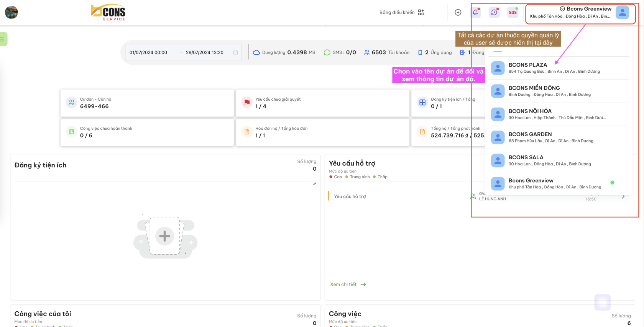Click the residents icon in Cư dân card
644x327 pixels.
click(x=72, y=103)
